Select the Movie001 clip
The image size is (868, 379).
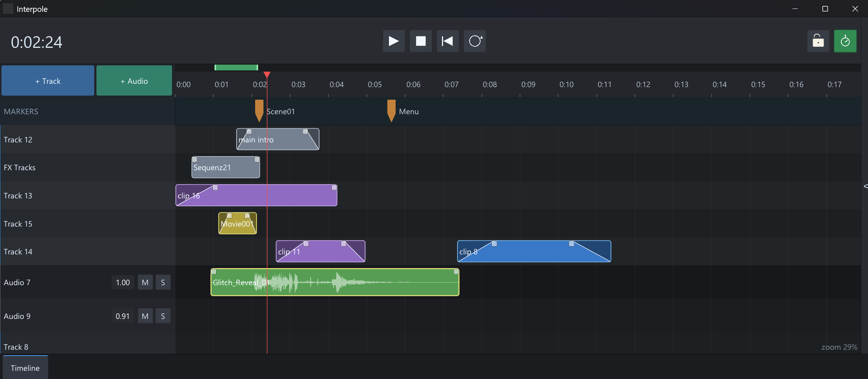point(237,224)
